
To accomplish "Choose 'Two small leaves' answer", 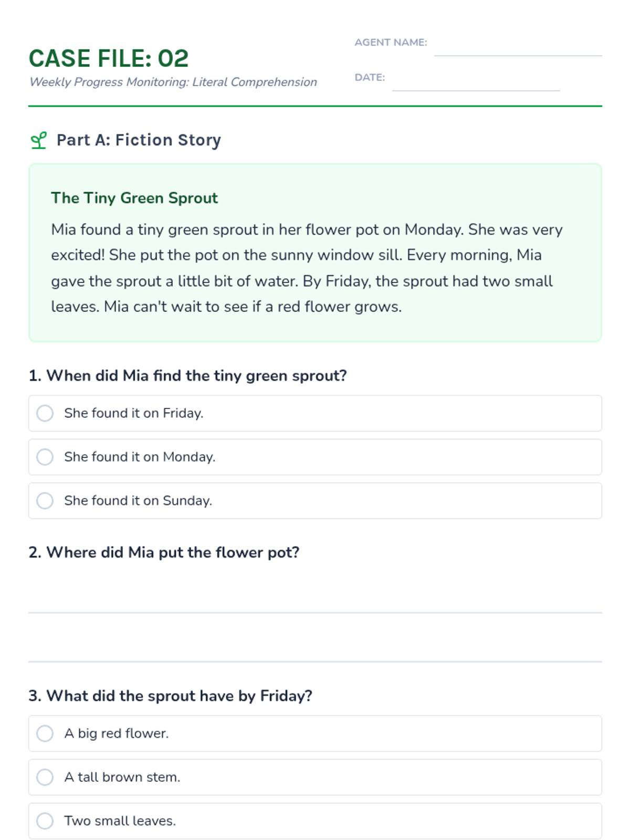I will point(45,821).
